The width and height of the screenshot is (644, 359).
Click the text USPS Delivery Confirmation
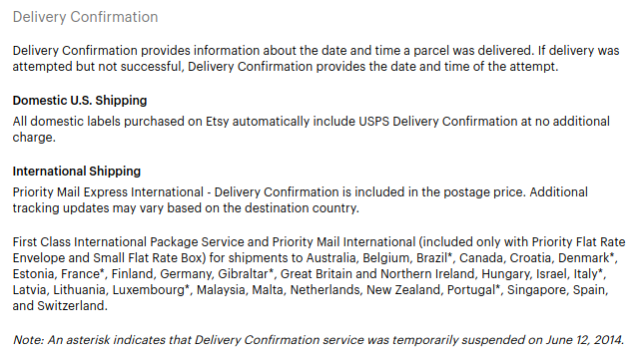click(438, 122)
